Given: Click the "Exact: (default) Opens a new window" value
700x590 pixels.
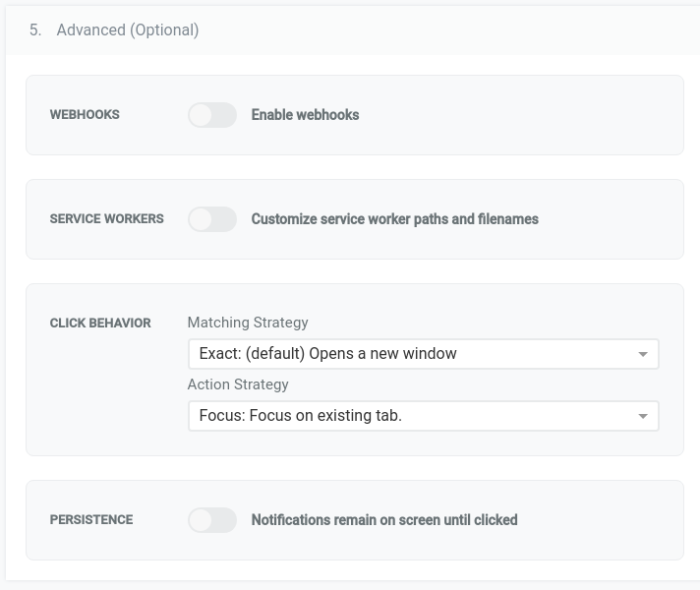Looking at the screenshot, I should pos(327,354).
